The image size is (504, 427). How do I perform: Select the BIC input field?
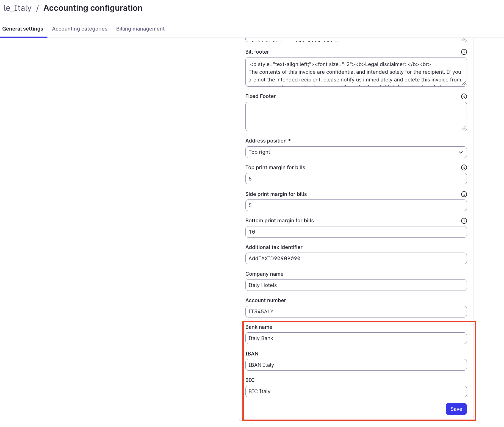click(x=356, y=392)
